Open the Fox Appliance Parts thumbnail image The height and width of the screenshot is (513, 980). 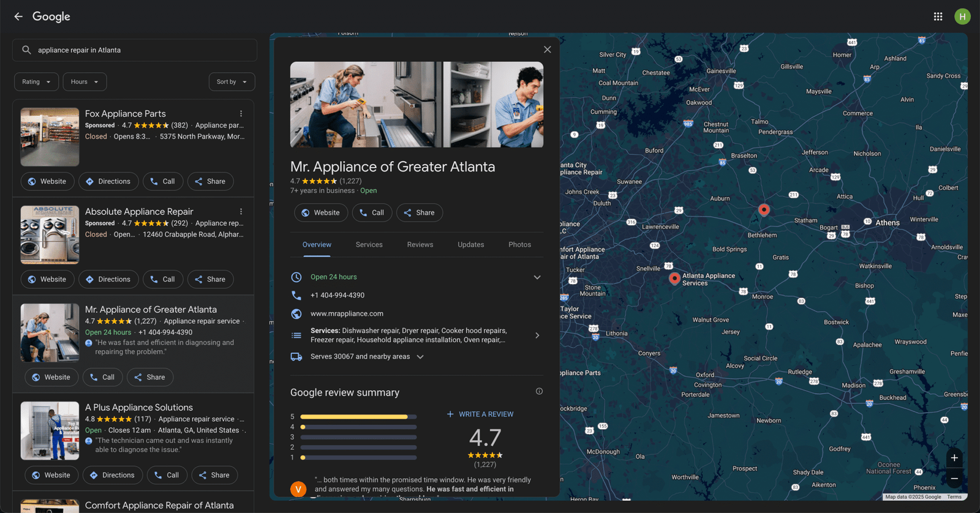[50, 137]
